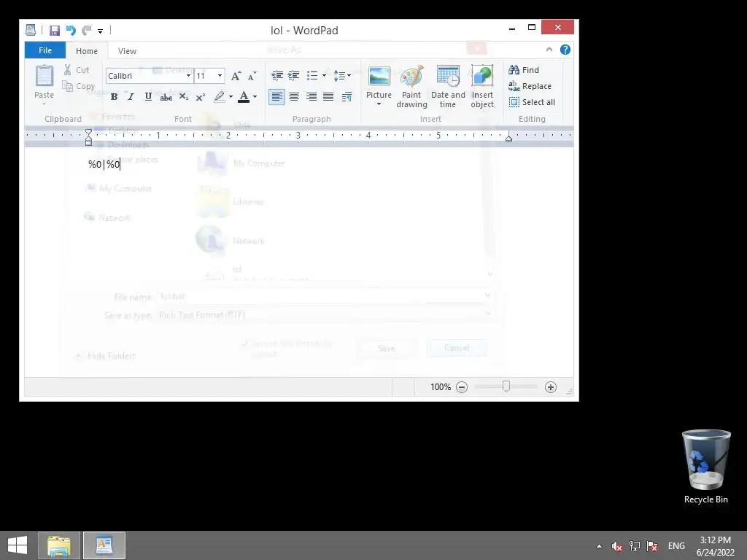The width and height of the screenshot is (747, 560).
Task: Copy the selected text
Action: 79,86
